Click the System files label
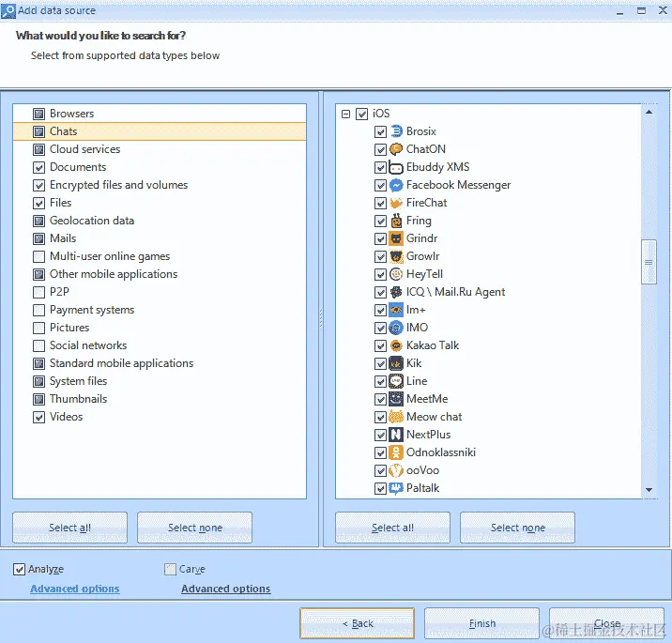672x643 pixels. coord(79,381)
